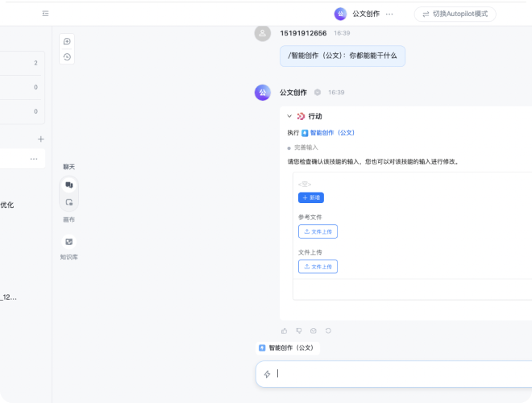Screen dimensions: 532x403
Task: Toggle 切换Autopilot模式 button
Action: tap(455, 14)
